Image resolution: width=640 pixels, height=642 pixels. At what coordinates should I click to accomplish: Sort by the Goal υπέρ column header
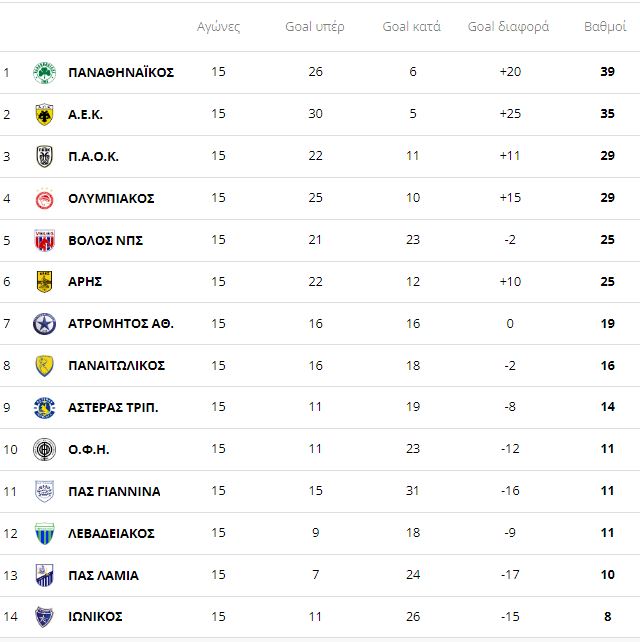pyautogui.click(x=314, y=27)
